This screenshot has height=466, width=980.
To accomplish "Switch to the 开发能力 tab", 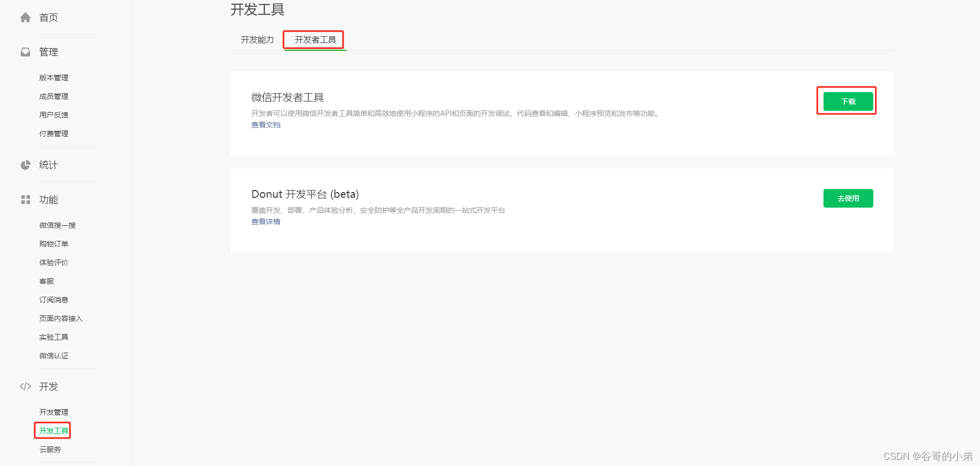I will [x=258, y=40].
